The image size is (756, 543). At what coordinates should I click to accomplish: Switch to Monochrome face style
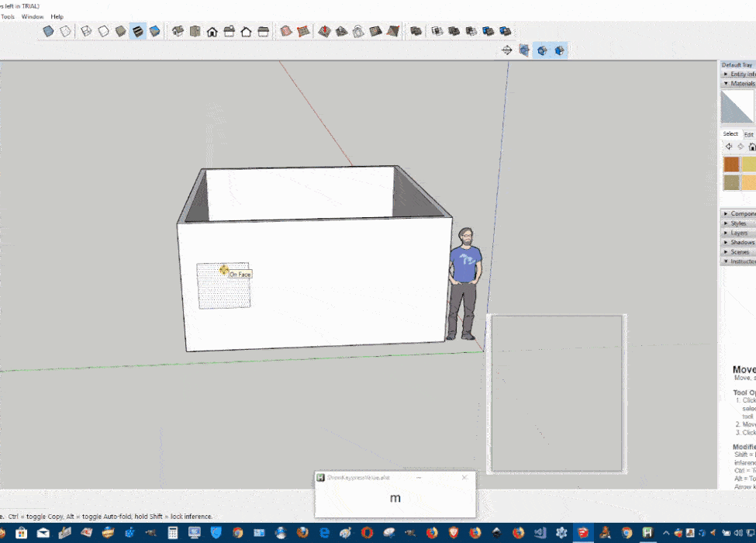pos(155,31)
